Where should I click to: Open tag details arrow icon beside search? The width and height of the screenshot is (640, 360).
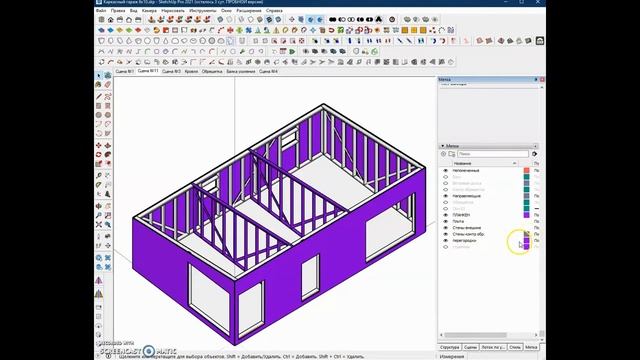[x=534, y=154]
